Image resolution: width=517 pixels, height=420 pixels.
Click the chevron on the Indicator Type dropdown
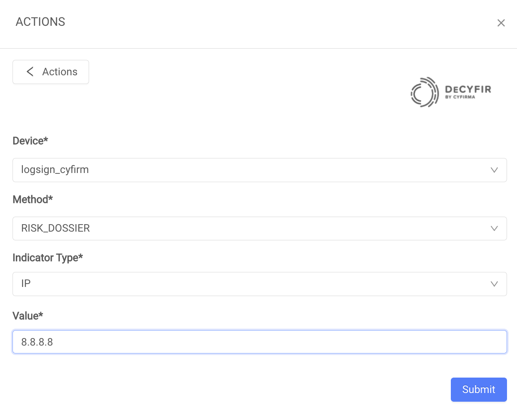[x=494, y=284]
